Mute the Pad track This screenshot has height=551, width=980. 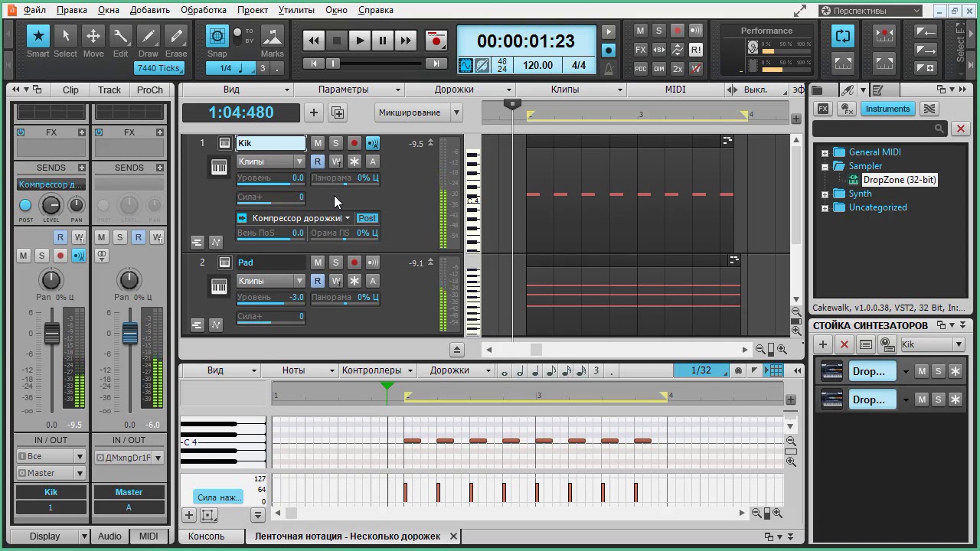tap(318, 262)
